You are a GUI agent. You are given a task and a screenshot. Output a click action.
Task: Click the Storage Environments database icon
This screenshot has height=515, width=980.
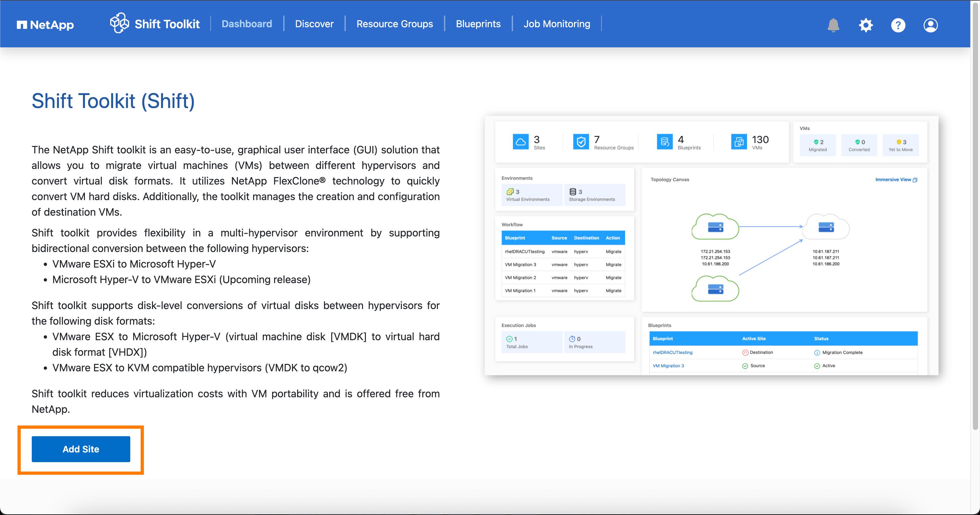[573, 191]
